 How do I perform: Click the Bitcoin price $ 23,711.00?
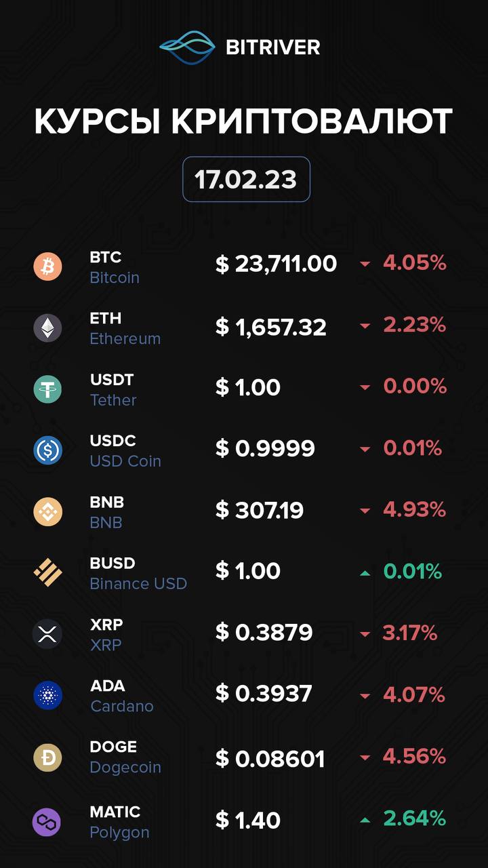276,264
